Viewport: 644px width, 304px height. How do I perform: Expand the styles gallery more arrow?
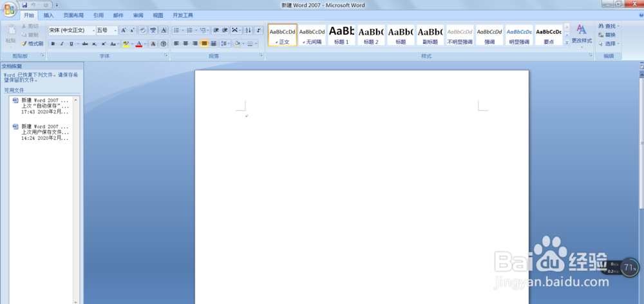point(567,42)
